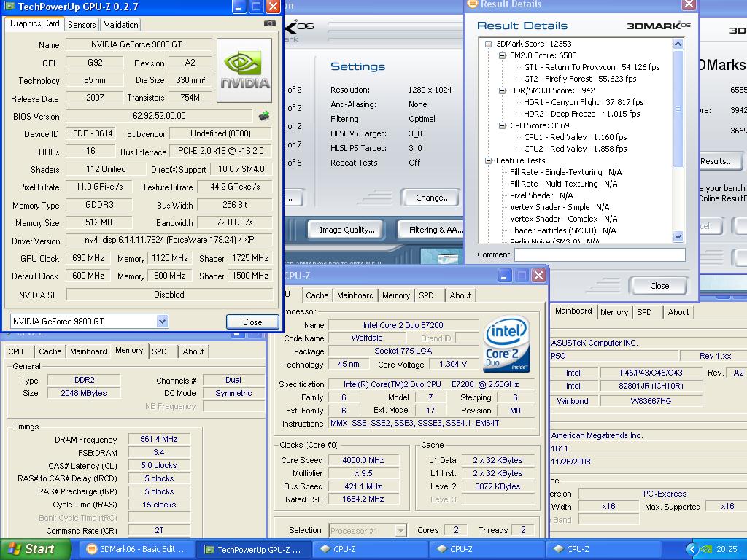Collapse the CPU Score node

(502, 125)
